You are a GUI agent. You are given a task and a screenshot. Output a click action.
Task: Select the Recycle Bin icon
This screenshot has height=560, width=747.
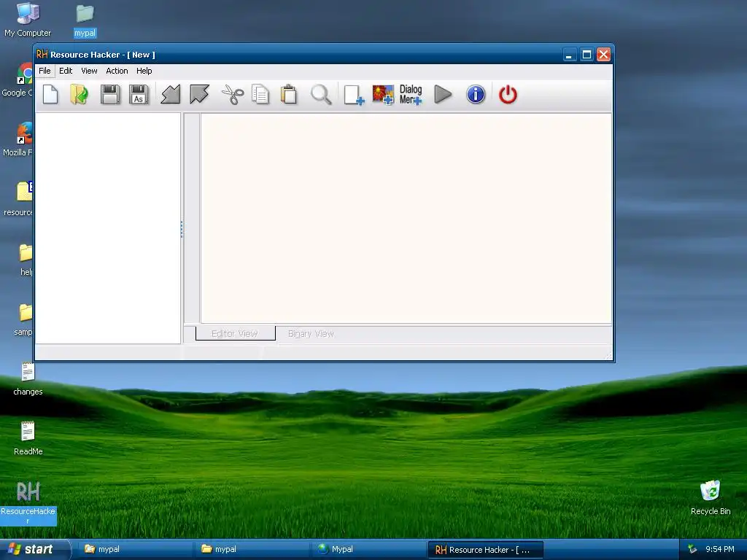click(x=711, y=498)
